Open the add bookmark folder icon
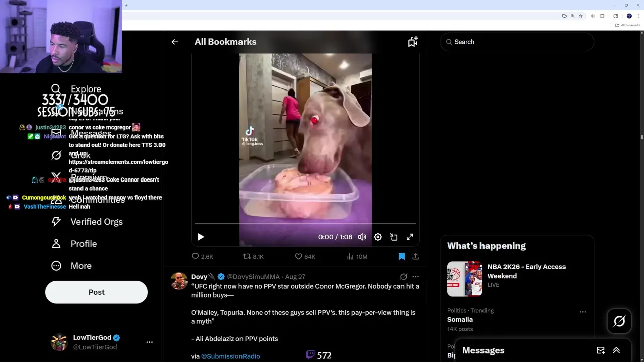The height and width of the screenshot is (362, 644). click(413, 42)
